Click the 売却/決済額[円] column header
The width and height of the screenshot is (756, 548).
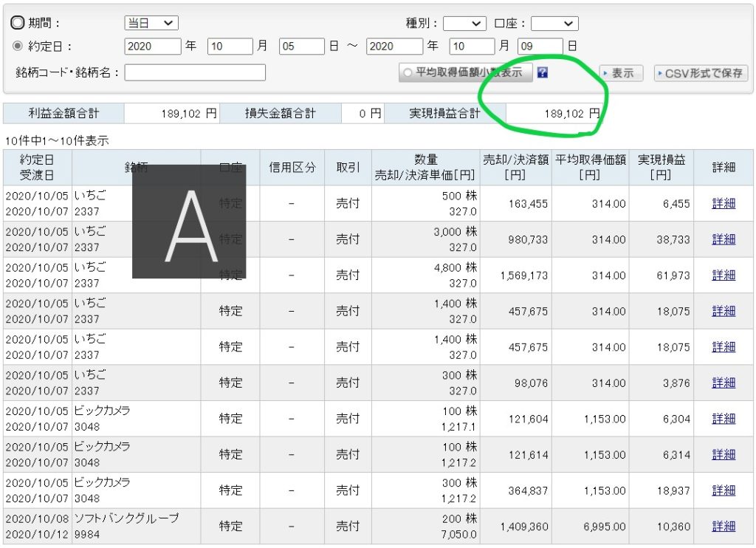tap(515, 168)
